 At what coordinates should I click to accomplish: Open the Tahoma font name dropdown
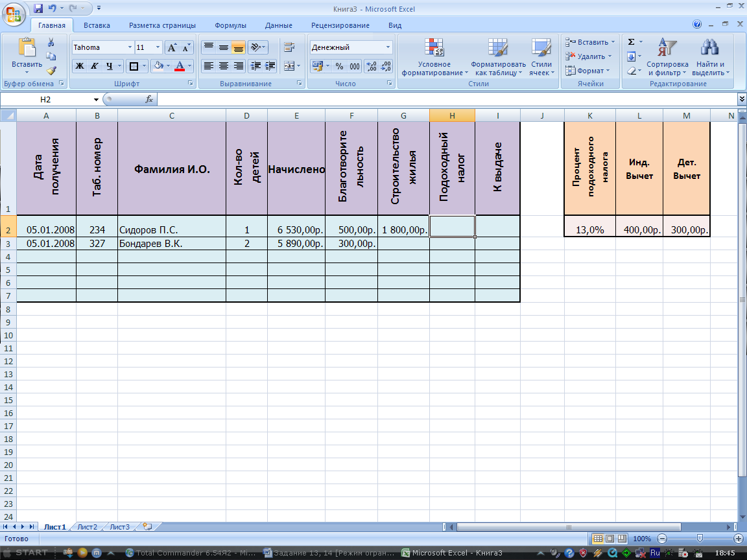(x=130, y=47)
